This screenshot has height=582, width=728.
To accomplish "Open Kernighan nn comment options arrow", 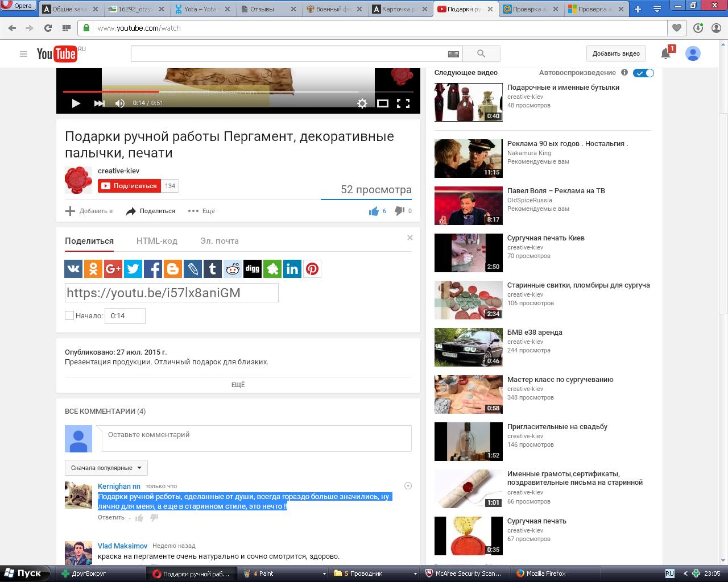I will [408, 486].
